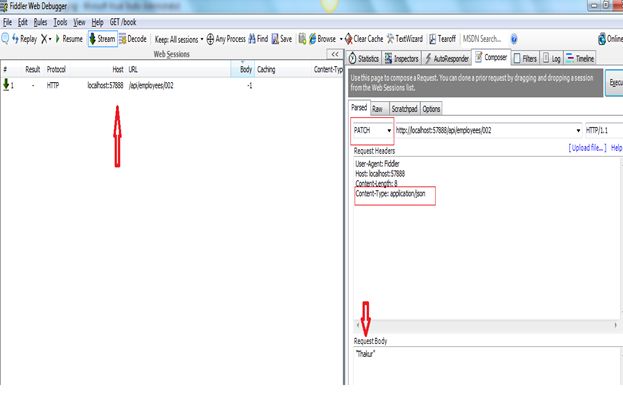Select session row /api/employees/002
This screenshot has width=623, height=417.
172,85
